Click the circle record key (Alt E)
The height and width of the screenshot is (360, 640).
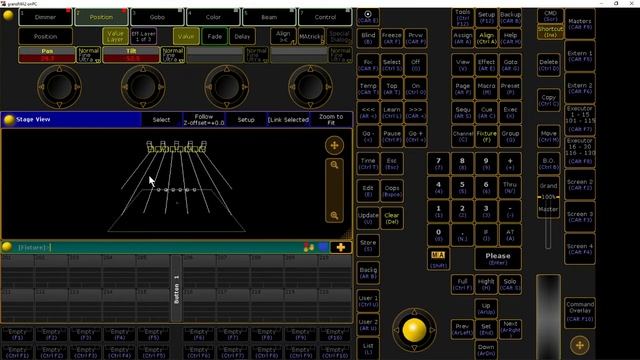(x=368, y=17)
